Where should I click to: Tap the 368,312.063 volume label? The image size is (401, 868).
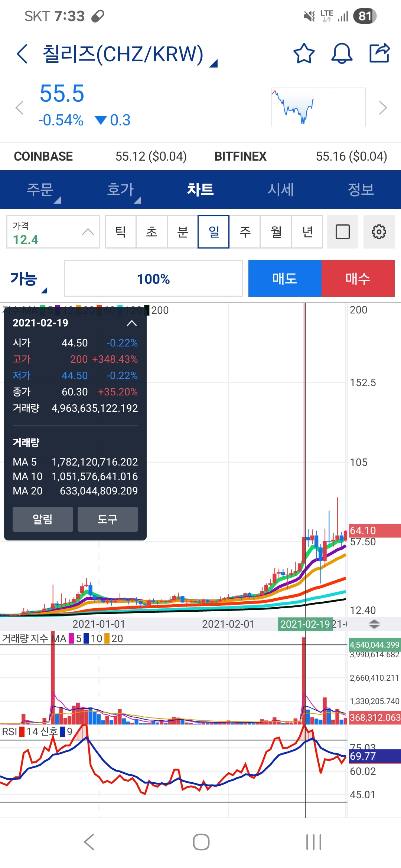(x=375, y=717)
